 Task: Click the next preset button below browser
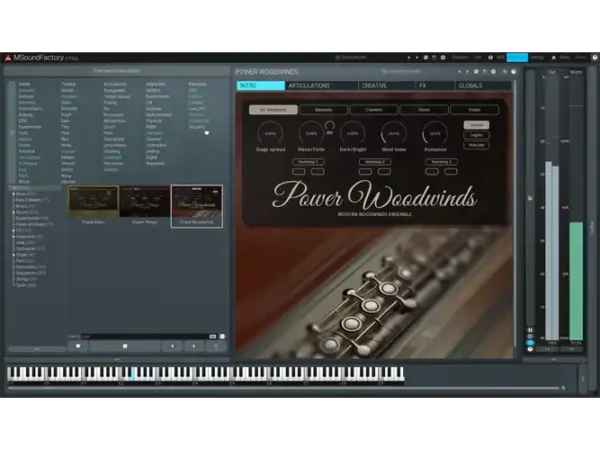pyautogui.click(x=194, y=346)
